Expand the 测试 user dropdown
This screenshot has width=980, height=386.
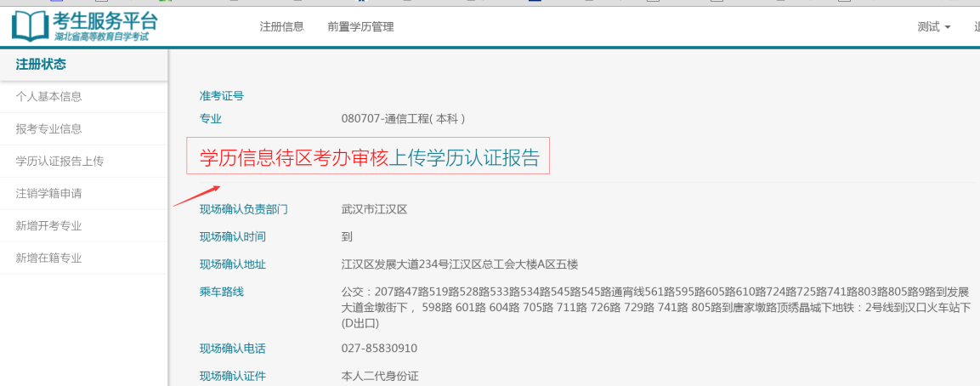933,26
